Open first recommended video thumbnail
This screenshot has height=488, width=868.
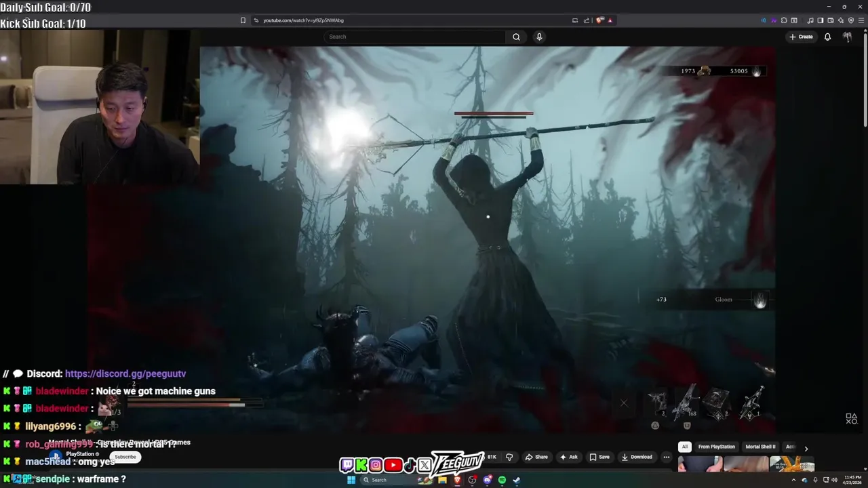(700, 464)
